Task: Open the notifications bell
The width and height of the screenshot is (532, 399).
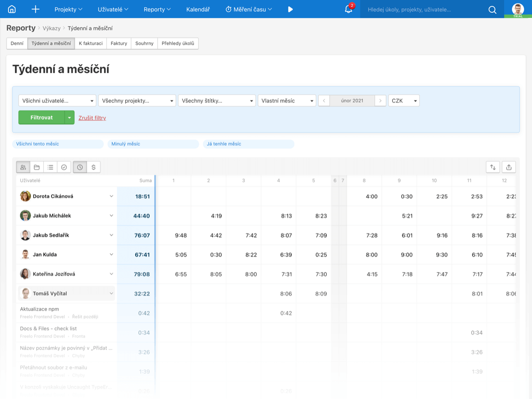Action: pos(349,9)
